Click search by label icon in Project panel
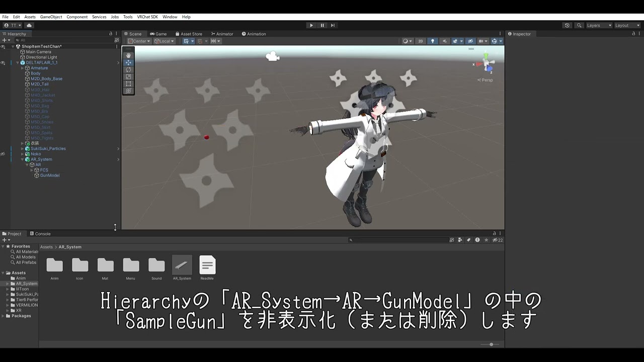Image resolution: width=644 pixels, height=362 pixels. point(468,240)
